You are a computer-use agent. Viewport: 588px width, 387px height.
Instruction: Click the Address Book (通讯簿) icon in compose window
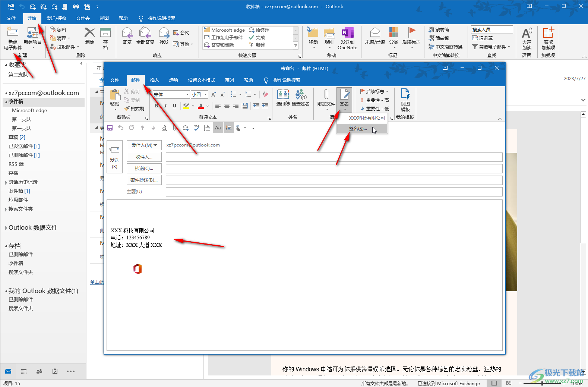point(283,94)
